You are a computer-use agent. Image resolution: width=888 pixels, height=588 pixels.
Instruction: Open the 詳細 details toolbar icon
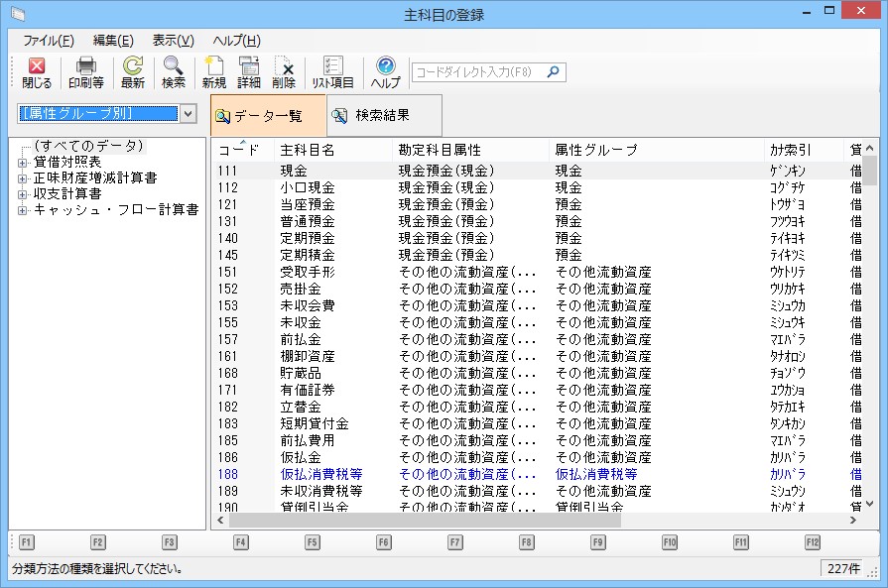click(248, 72)
